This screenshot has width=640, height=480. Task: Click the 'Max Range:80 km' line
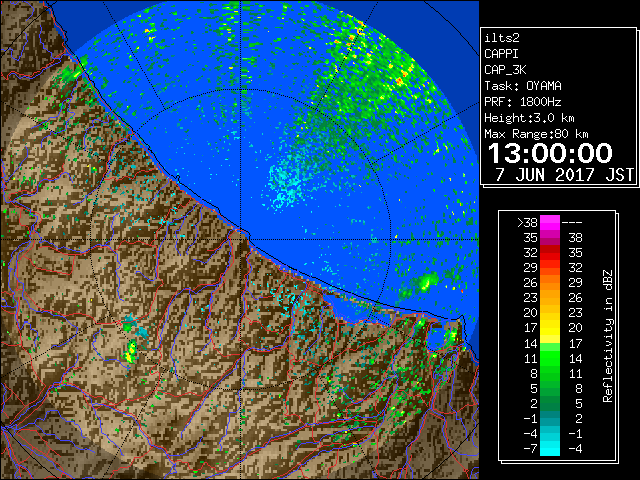click(x=536, y=134)
